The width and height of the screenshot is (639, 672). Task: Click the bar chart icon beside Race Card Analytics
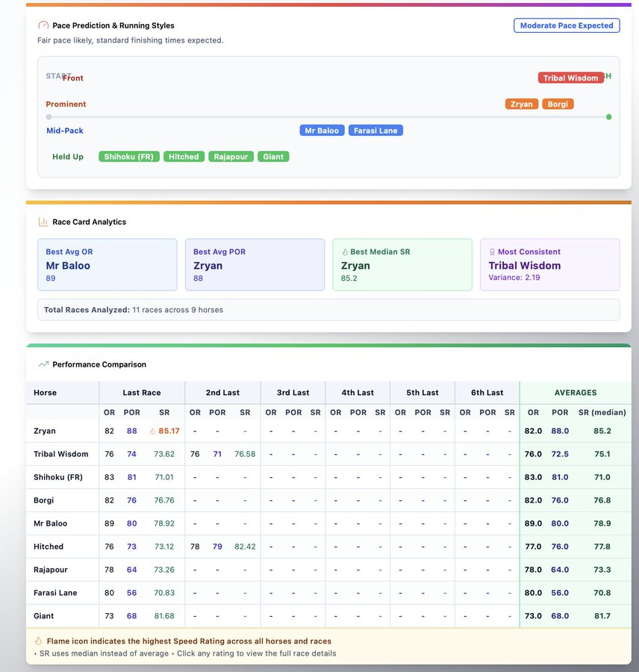[x=43, y=222]
